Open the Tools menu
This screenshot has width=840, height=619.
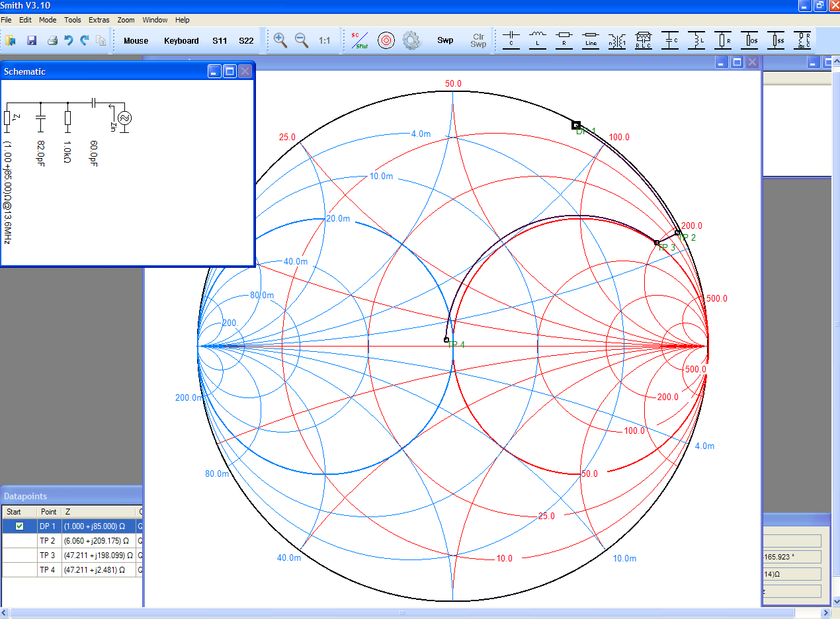[73, 21]
